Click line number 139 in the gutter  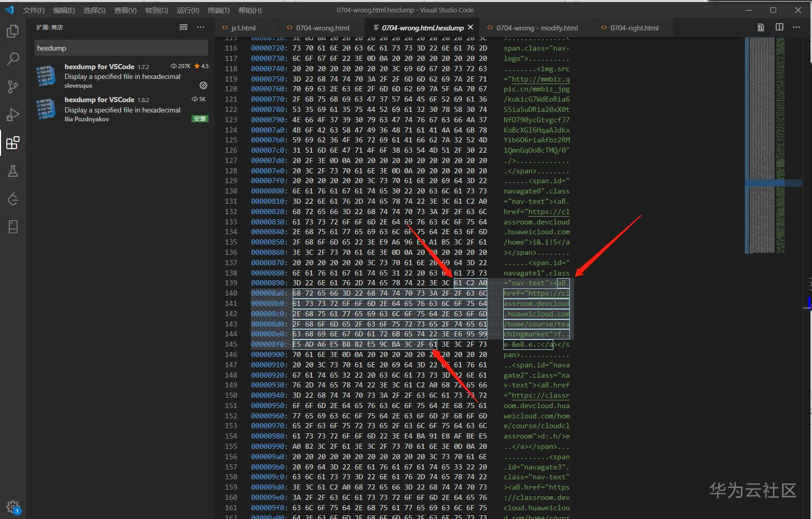click(231, 283)
